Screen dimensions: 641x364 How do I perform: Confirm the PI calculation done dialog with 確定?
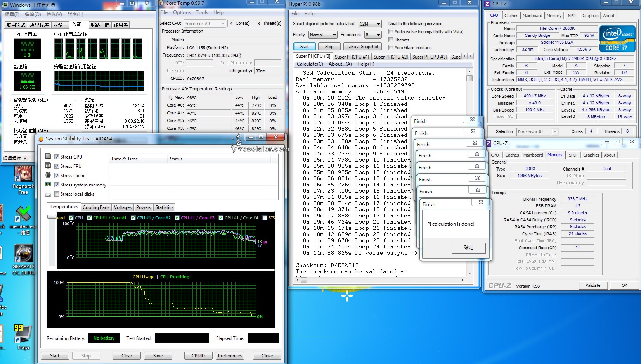469,247
